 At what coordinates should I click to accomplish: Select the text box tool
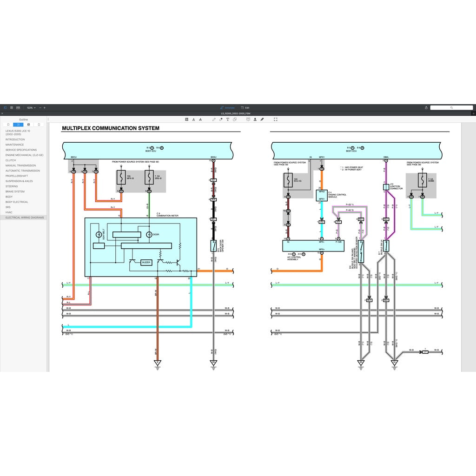point(228,119)
